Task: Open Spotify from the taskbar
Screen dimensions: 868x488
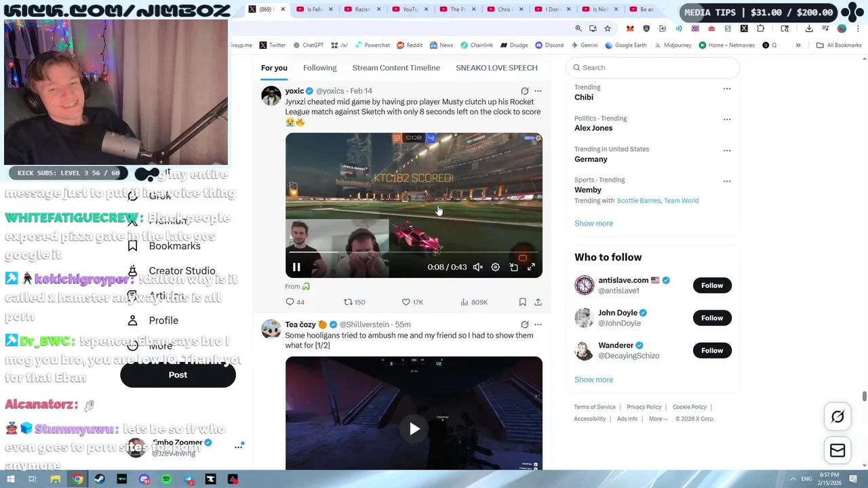Action: click(x=166, y=479)
